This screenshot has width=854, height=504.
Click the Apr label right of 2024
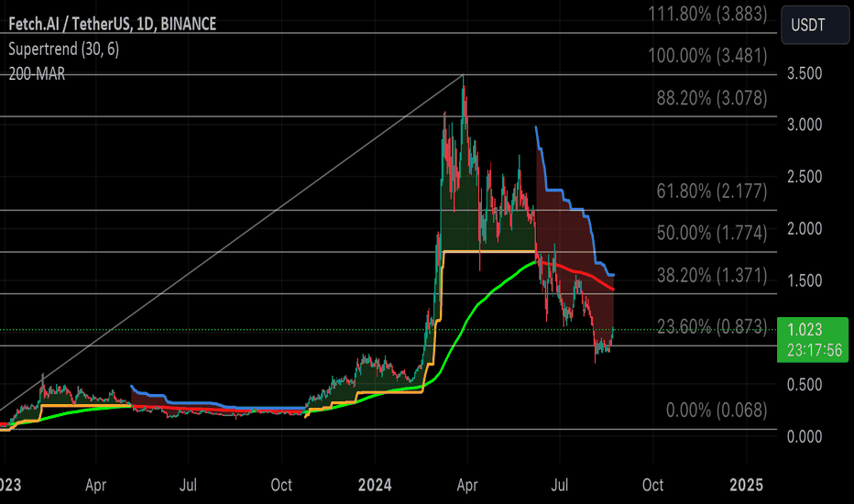coord(467,485)
